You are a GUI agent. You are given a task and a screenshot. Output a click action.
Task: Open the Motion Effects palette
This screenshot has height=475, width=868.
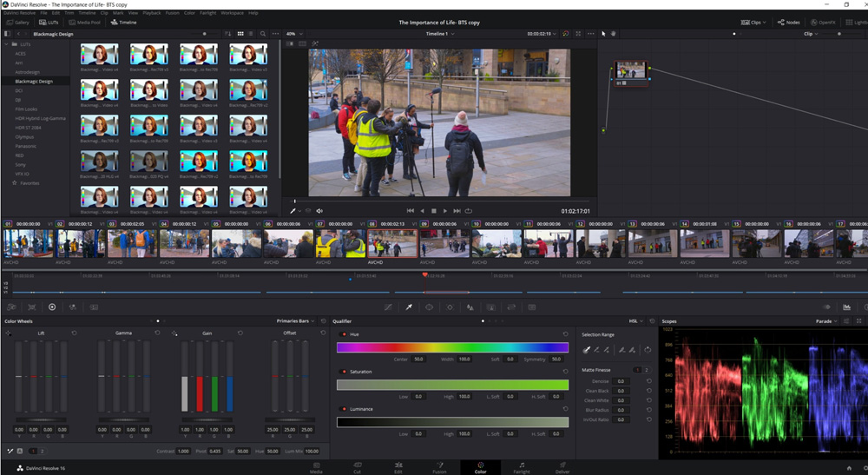(94, 307)
